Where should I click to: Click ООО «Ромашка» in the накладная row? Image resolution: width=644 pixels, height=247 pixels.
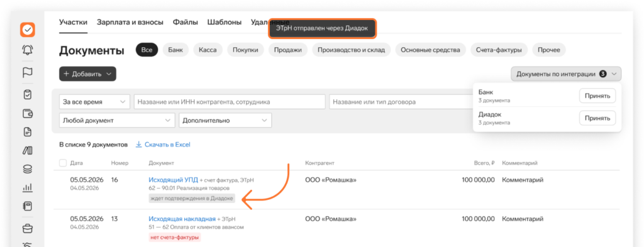click(x=331, y=219)
